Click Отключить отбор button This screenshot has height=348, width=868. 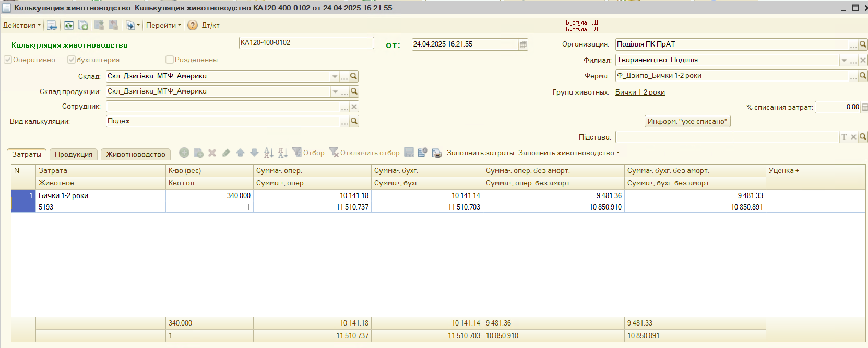(x=364, y=153)
